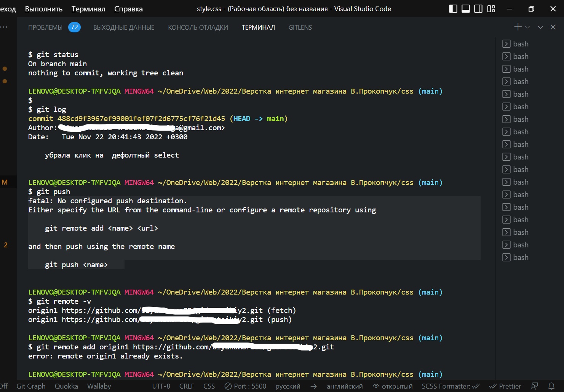This screenshot has width=564, height=392.
Task: Open the customize layout icon
Action: (491, 9)
